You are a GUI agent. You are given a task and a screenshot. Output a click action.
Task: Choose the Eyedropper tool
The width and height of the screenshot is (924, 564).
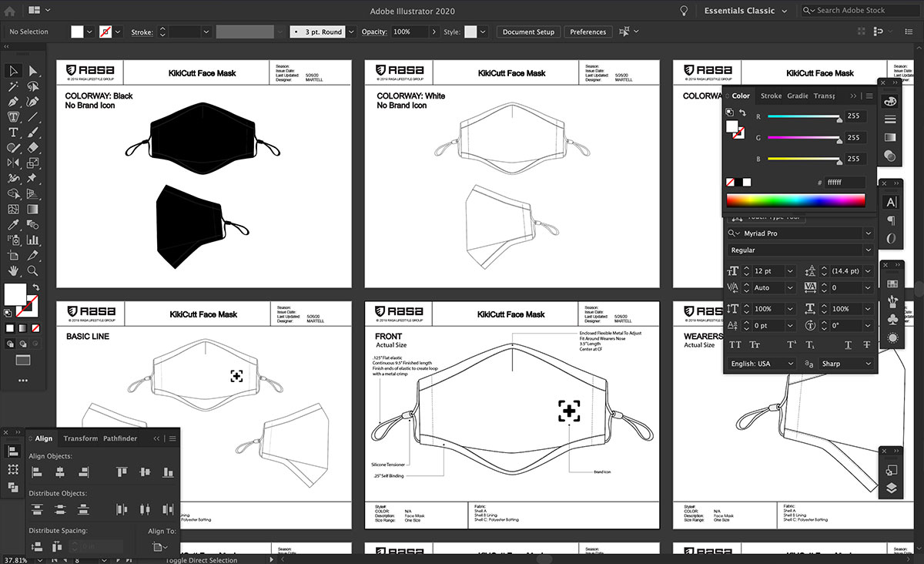click(x=13, y=224)
